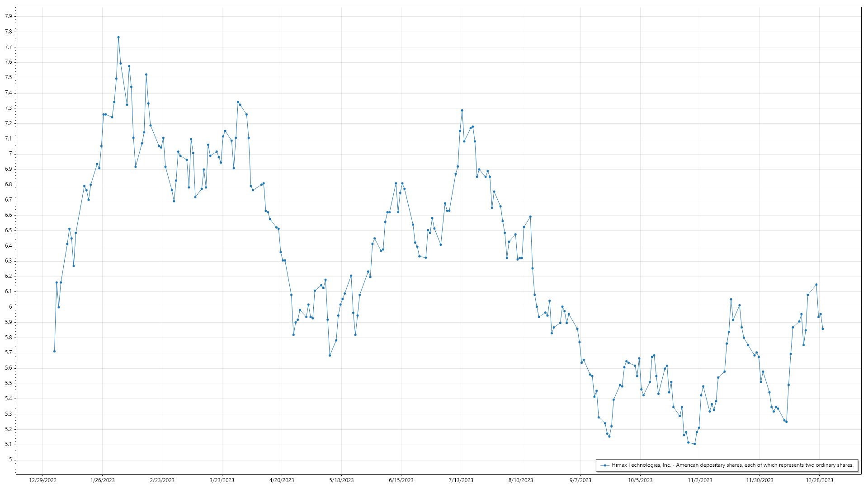Click the 3/23/2023 x-axis date label
Image resolution: width=868 pixels, height=488 pixels.
click(x=222, y=480)
